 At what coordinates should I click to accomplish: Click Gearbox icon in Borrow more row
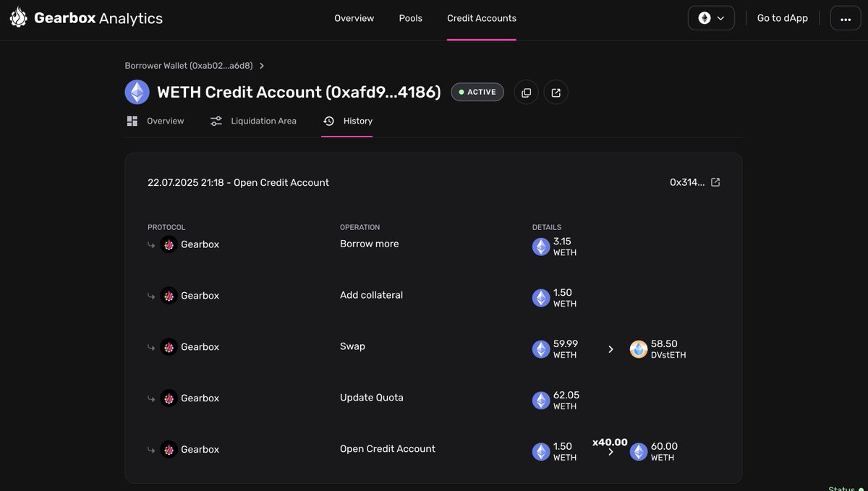coord(169,244)
